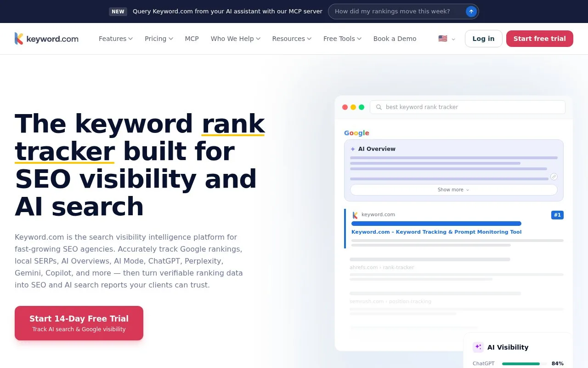Click the Google logo text in the mock SERP
588x368 pixels.
coord(356,133)
